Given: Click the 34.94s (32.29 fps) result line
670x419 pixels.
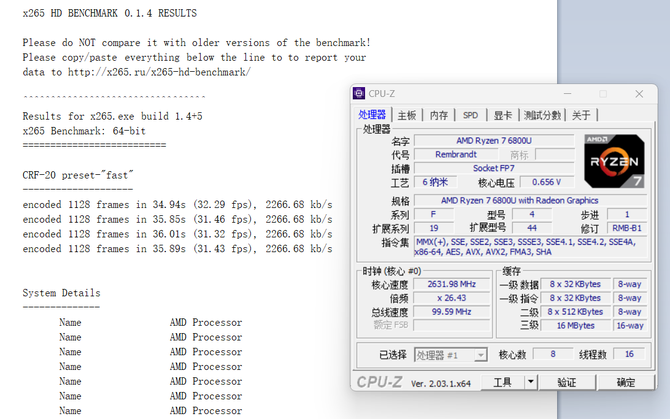Looking at the screenshot, I should tap(177, 205).
